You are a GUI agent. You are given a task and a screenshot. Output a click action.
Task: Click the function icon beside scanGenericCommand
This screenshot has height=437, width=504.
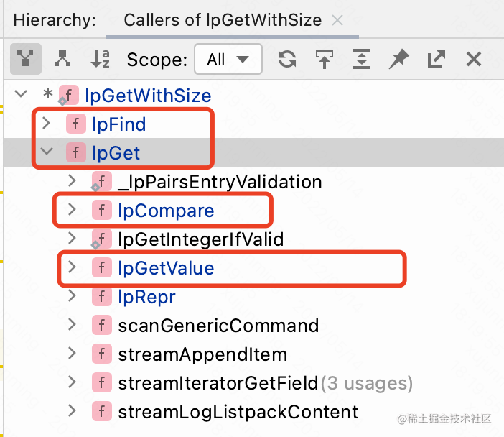pyautogui.click(x=101, y=326)
